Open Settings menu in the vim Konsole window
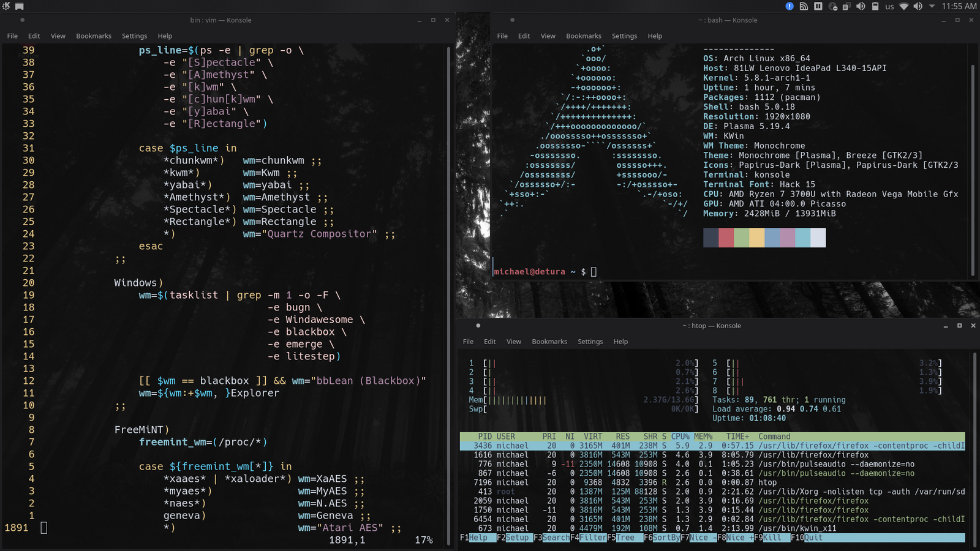980x551 pixels. (135, 36)
